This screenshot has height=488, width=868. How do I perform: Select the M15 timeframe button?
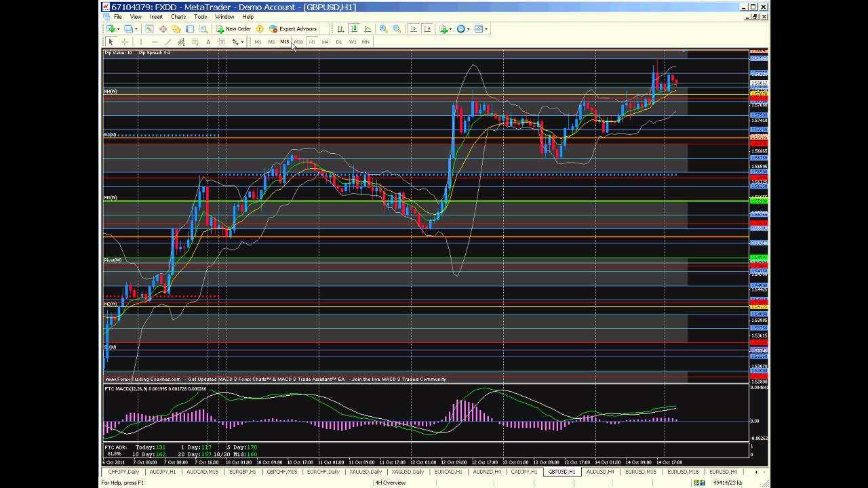(x=285, y=42)
